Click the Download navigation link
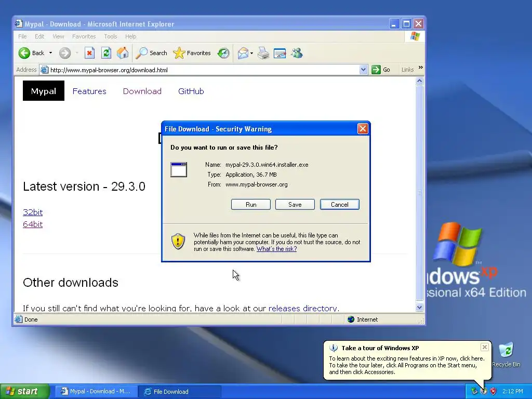The height and width of the screenshot is (399, 532). (x=142, y=91)
